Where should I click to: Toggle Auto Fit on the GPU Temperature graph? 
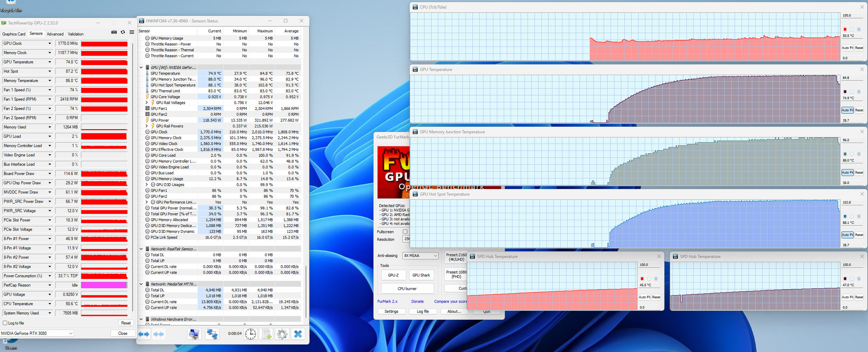(x=847, y=110)
